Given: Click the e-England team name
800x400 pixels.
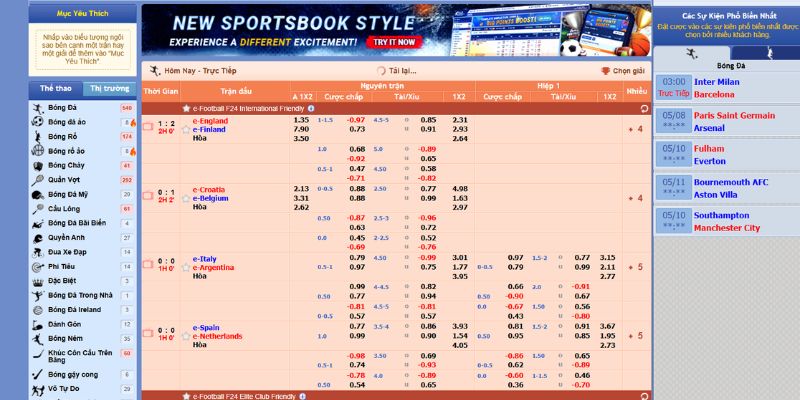Looking at the screenshot, I should pos(210,121).
